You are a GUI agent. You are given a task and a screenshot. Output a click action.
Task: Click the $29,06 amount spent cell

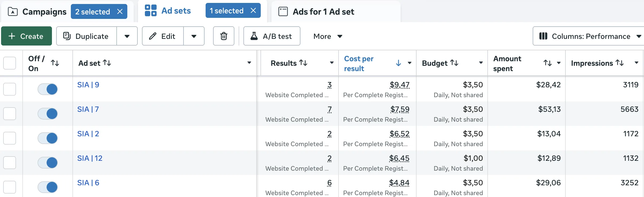point(548,183)
